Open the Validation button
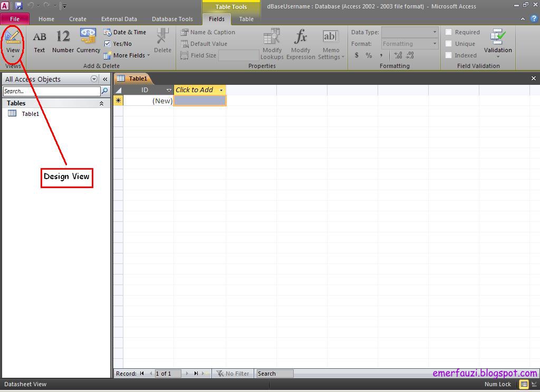Viewport: 540px width, 392px height. pyautogui.click(x=498, y=43)
